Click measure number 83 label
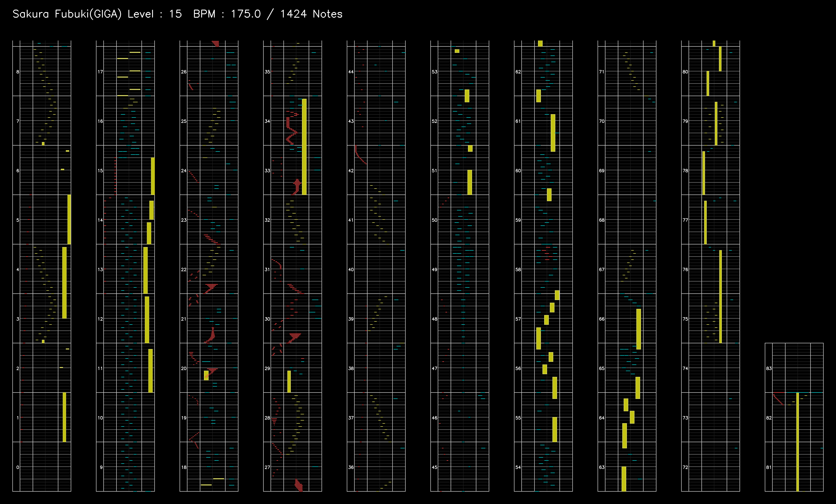This screenshot has width=836, height=504. click(x=769, y=368)
